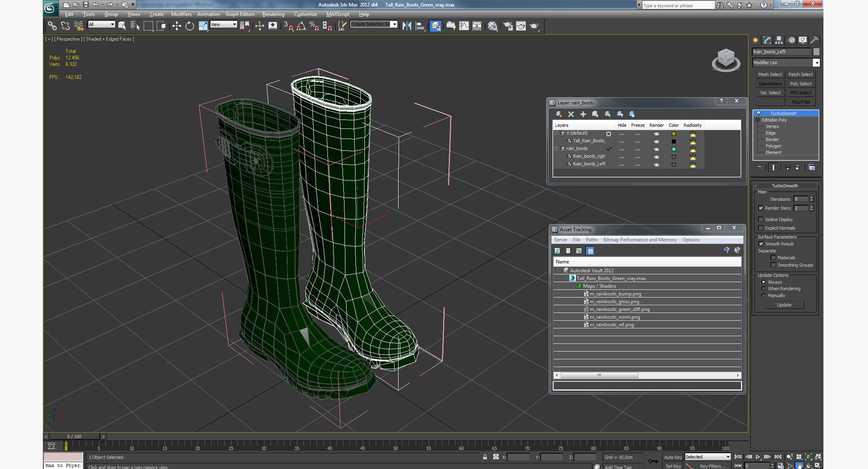This screenshot has height=469, width=868.
Task: Click the Update button in TurboSmooth
Action: [x=784, y=305]
